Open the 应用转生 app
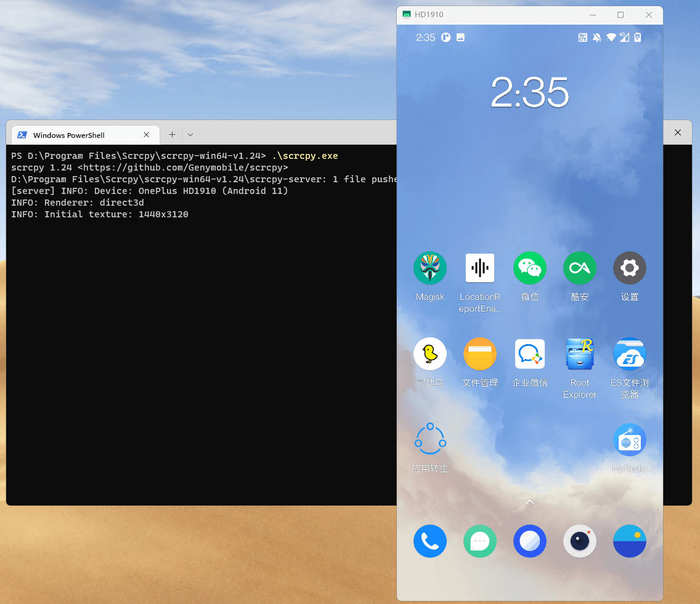The width and height of the screenshot is (700, 604). 429,440
